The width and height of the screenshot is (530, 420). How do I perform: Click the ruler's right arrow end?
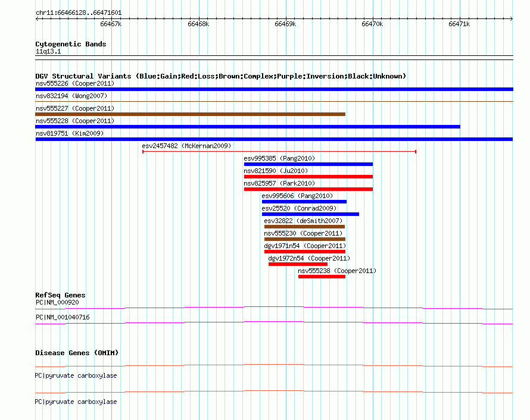click(512, 19)
